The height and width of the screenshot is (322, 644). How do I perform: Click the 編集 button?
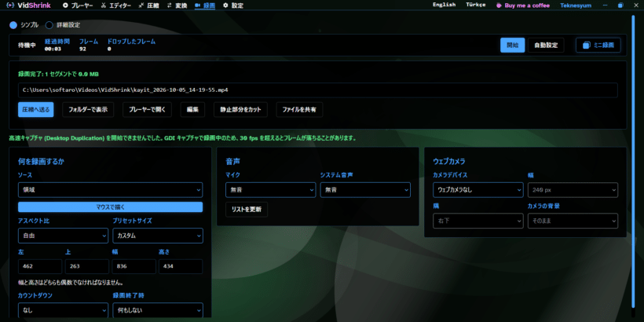pyautogui.click(x=192, y=110)
